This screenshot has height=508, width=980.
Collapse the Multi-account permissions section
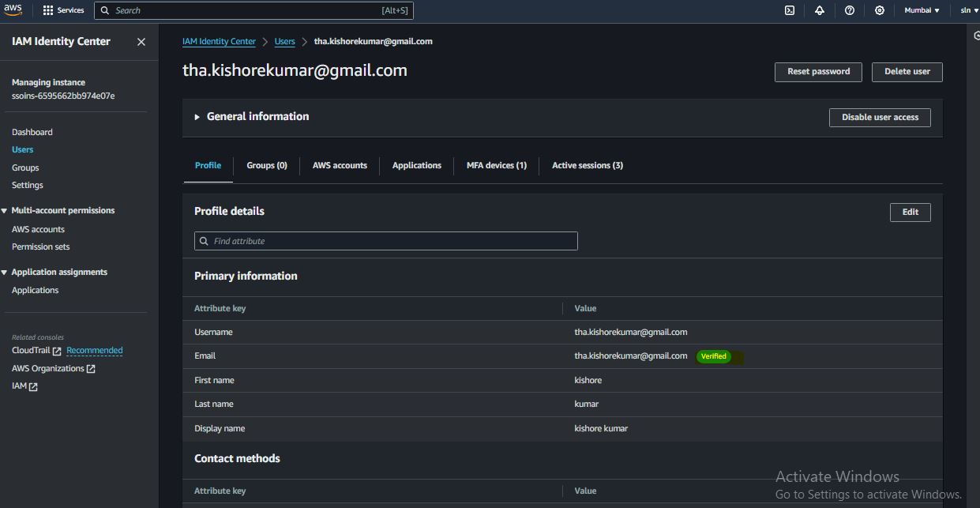coord(6,211)
